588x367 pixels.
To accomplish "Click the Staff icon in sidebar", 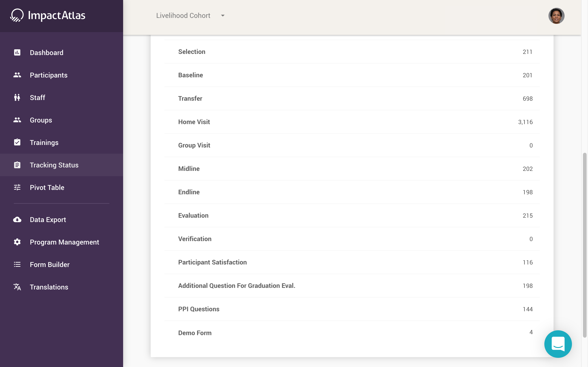I will [x=17, y=97].
